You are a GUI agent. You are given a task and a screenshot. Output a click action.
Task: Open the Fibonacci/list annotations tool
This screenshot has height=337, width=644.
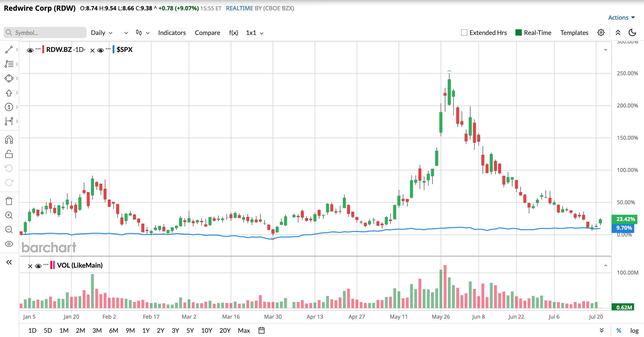click(x=9, y=64)
